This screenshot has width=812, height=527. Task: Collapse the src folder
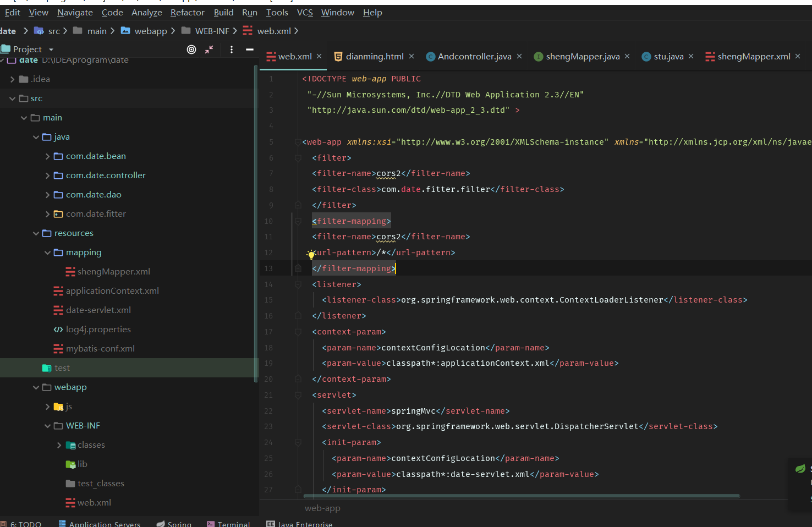coord(13,98)
